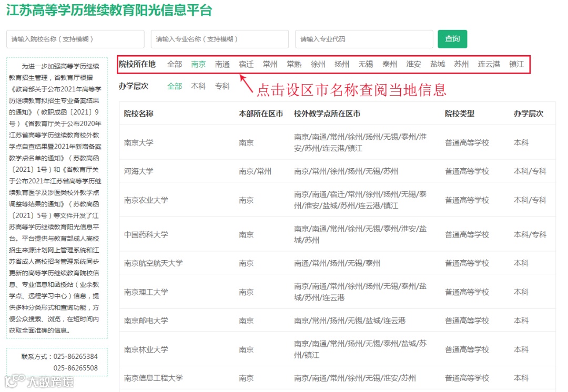Screen dimensions: 568x392
Task: Select 宿迁 city filter
Action: (x=246, y=65)
